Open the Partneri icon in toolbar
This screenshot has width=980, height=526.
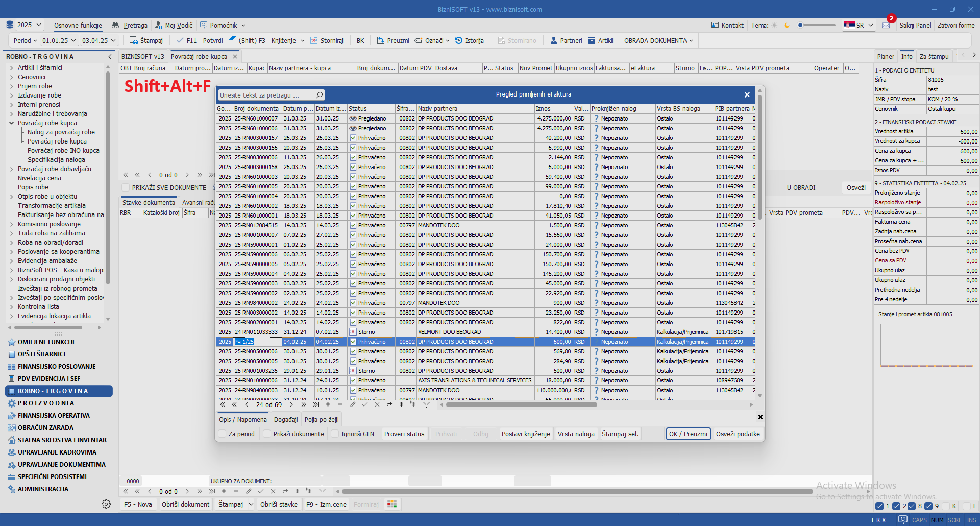click(x=553, y=40)
